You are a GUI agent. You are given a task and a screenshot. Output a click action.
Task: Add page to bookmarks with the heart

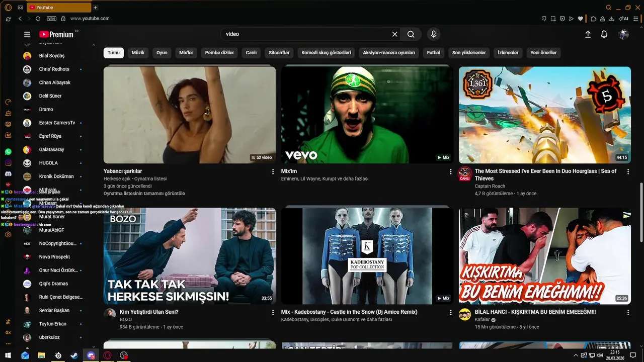(x=580, y=19)
